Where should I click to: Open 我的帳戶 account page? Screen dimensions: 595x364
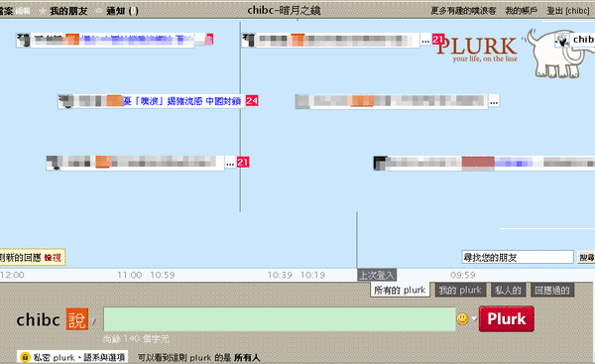[521, 11]
